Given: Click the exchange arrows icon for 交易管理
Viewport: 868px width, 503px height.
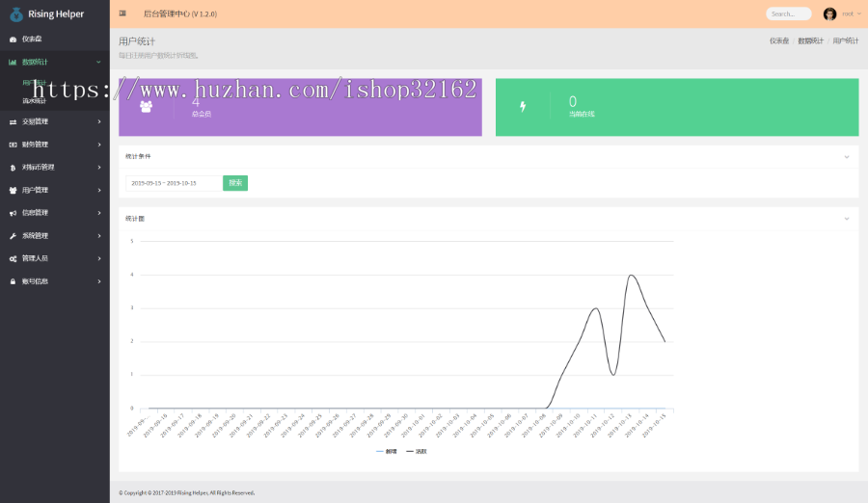Looking at the screenshot, I should [x=13, y=121].
